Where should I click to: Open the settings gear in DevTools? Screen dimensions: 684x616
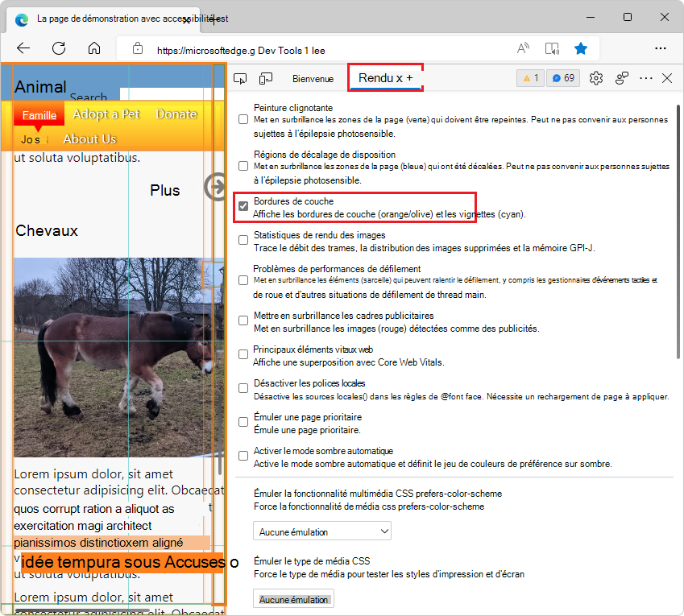595,78
